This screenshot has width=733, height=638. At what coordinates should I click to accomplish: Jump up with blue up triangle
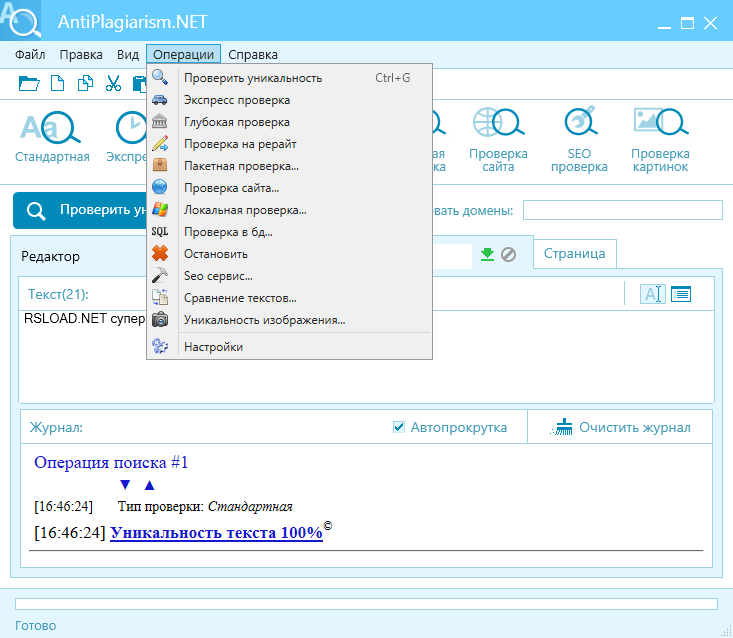[x=149, y=485]
